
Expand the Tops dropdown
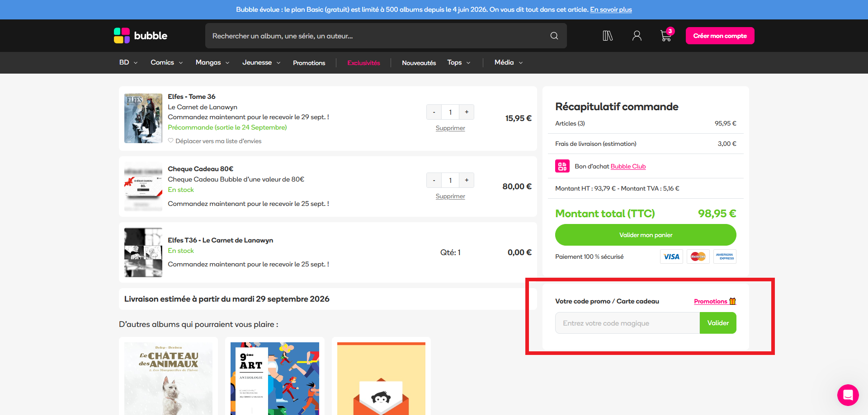(x=459, y=62)
